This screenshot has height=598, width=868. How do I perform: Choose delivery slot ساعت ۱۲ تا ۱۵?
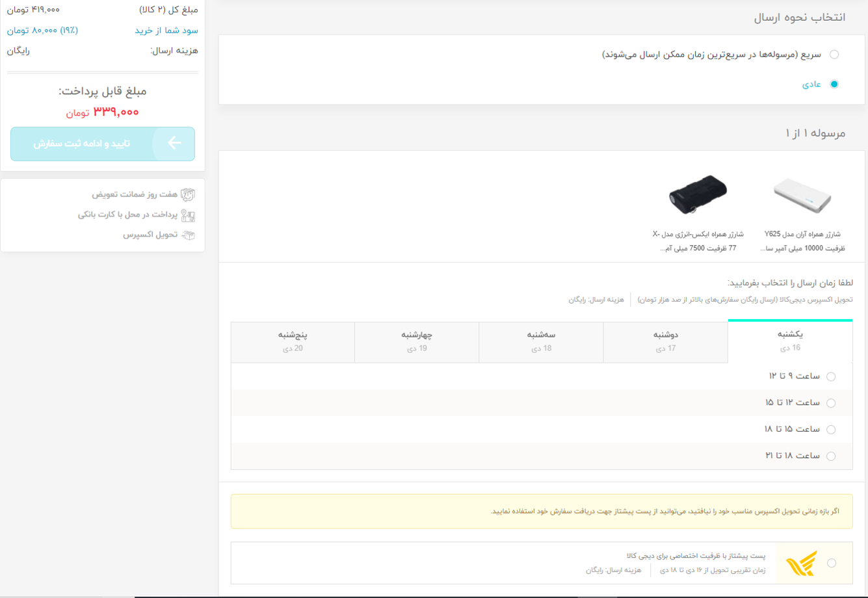click(830, 403)
